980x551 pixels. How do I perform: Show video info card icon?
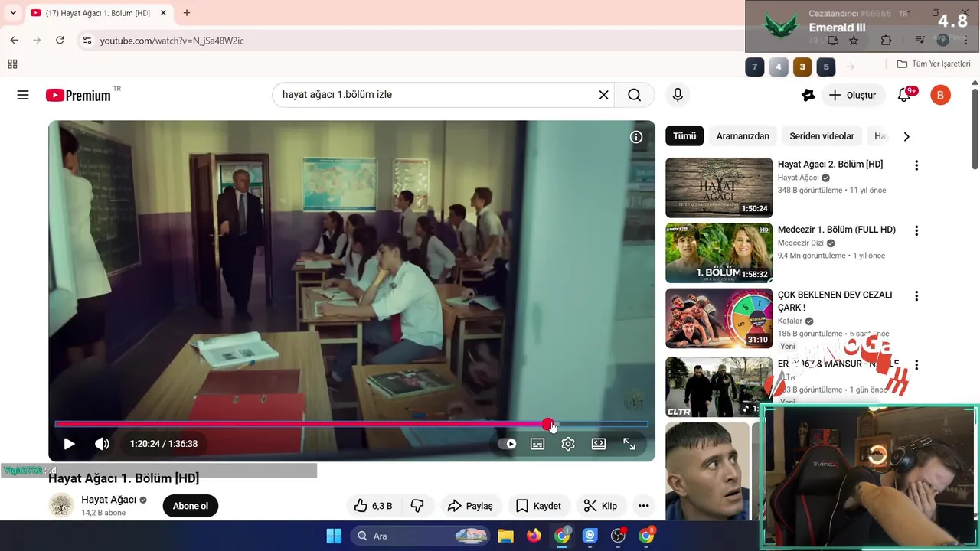pyautogui.click(x=636, y=137)
